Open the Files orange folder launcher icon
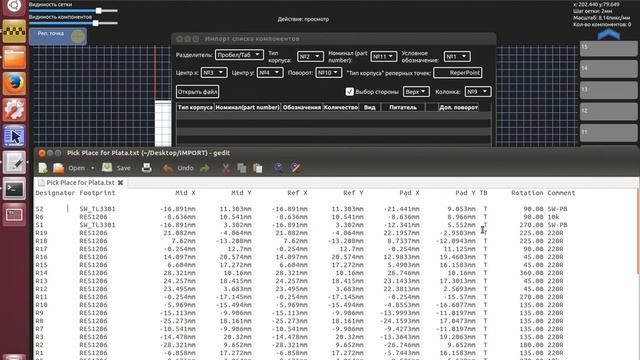Screen dimensions: 640x360 click(14, 57)
